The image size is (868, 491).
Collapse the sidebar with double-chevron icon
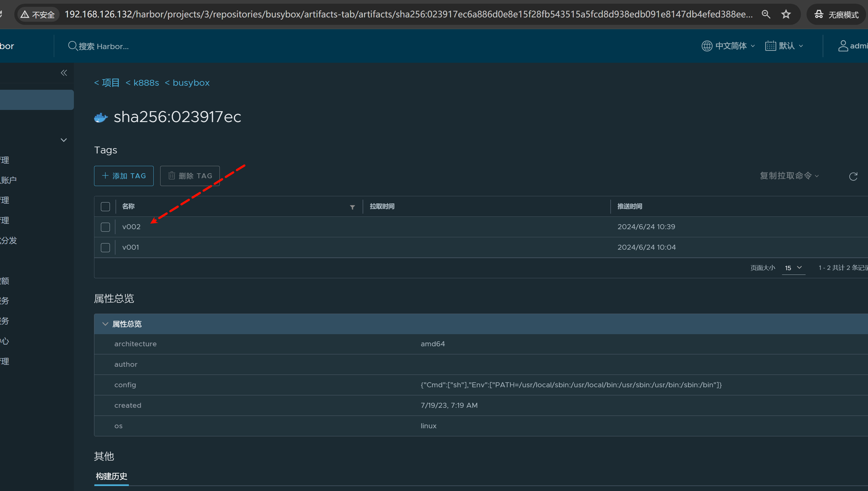pos(64,73)
